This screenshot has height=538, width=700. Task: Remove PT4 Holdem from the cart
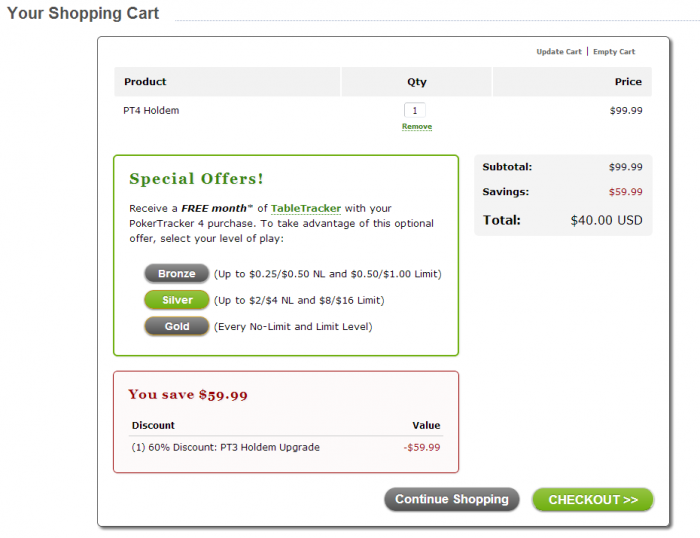(417, 127)
